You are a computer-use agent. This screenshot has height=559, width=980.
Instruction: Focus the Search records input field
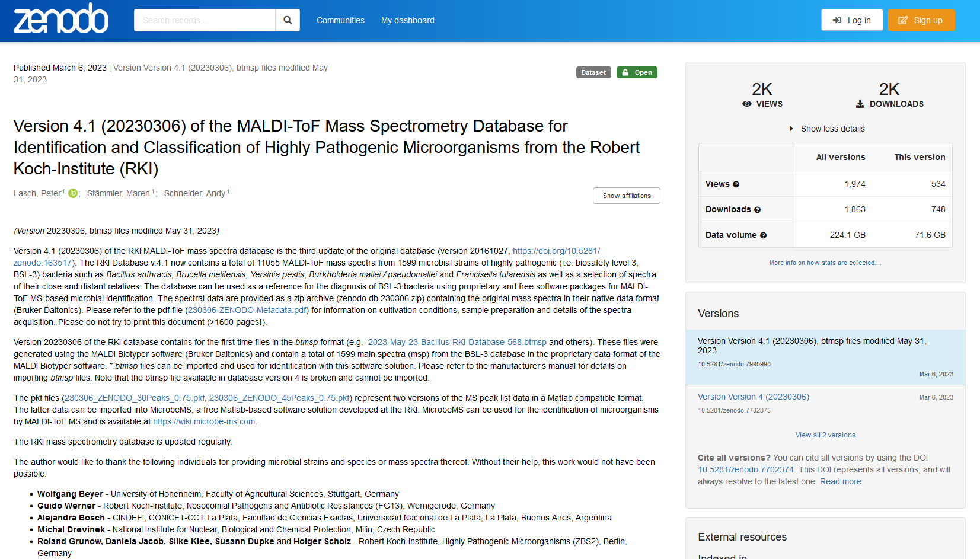205,20
